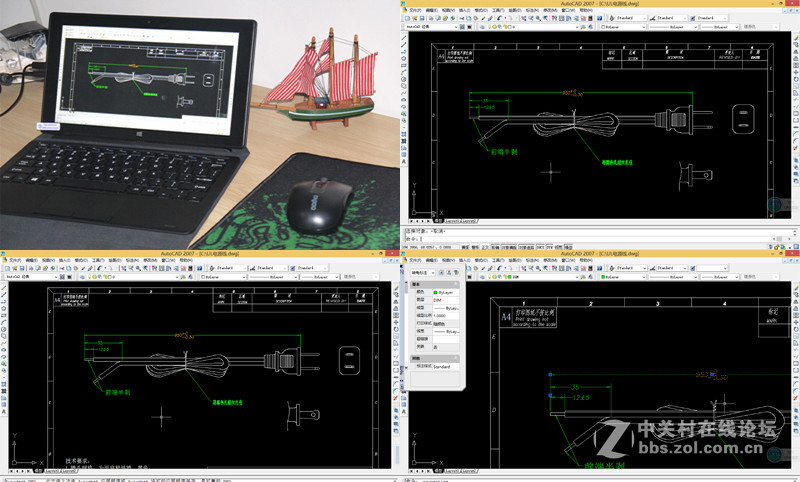Click Undo arrow in top-right AutoCAD window
This screenshot has height=482, width=800.
(498, 18)
